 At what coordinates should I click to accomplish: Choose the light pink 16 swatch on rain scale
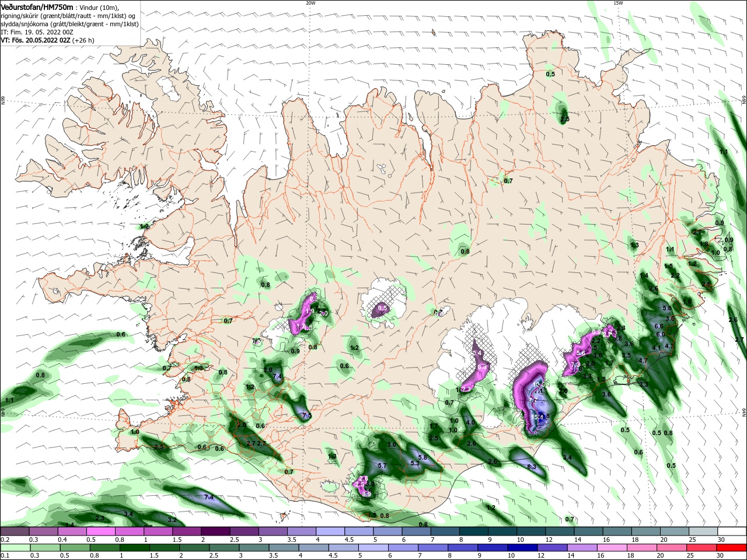612,548
